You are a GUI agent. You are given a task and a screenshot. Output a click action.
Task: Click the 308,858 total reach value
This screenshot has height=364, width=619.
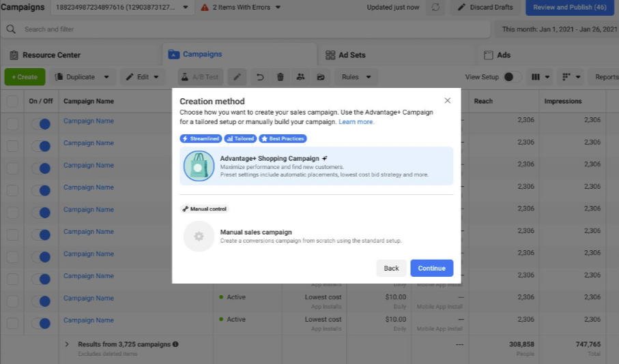tap(521, 344)
